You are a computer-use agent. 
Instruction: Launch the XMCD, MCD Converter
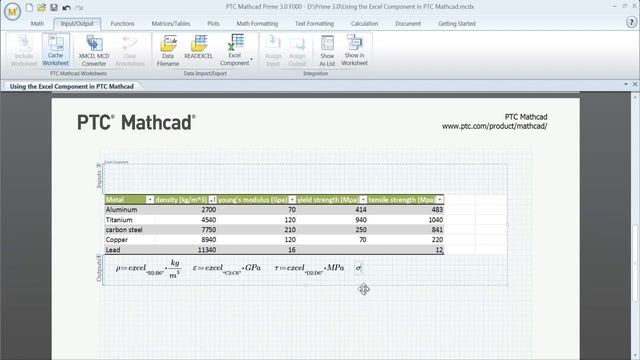coord(94,50)
